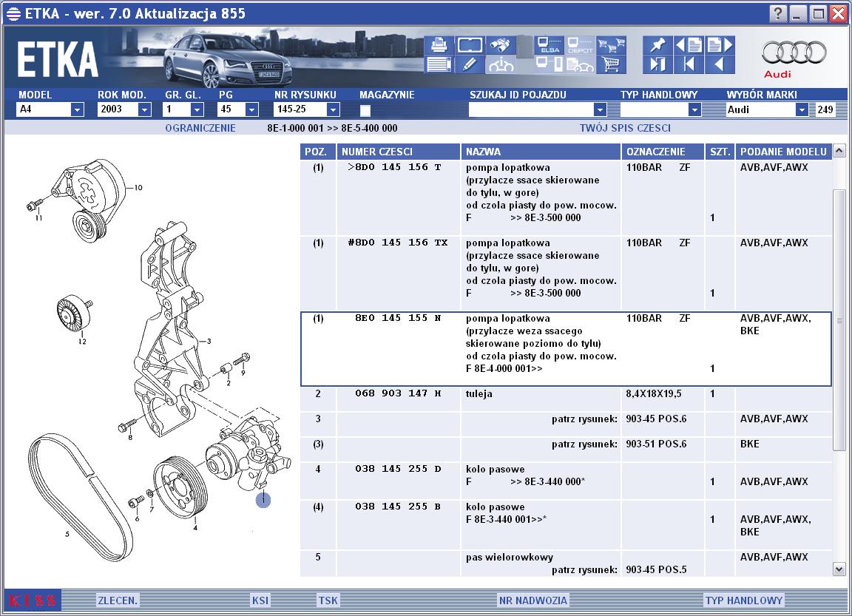Select part number 8D0 145 156 T
The width and height of the screenshot is (852, 616).
click(x=394, y=167)
